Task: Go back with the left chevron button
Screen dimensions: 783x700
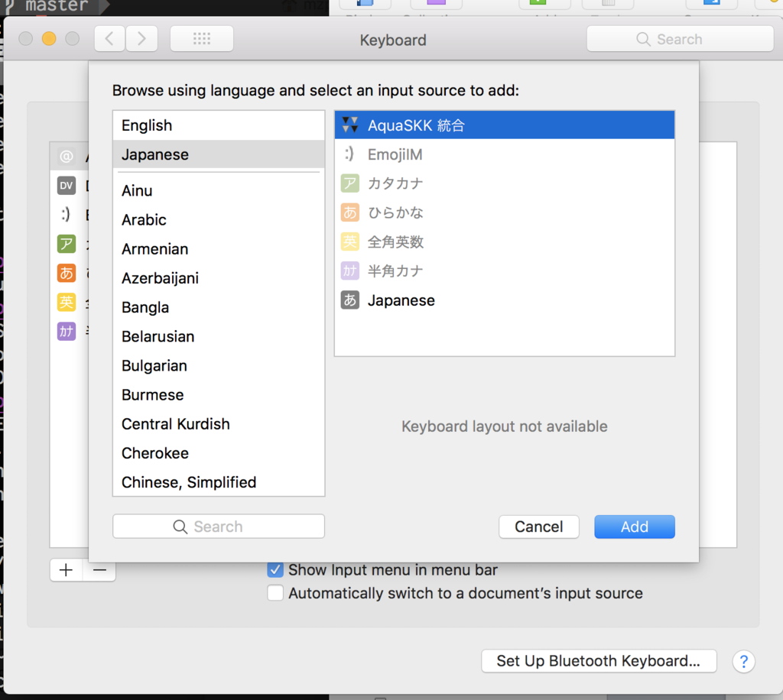Action: [x=110, y=38]
